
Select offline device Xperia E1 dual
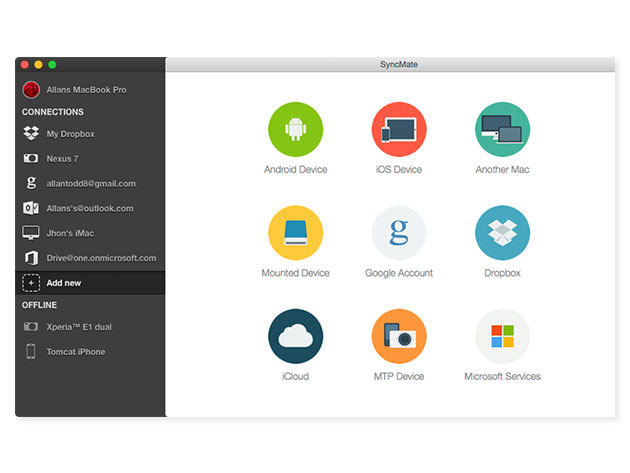tap(90, 327)
